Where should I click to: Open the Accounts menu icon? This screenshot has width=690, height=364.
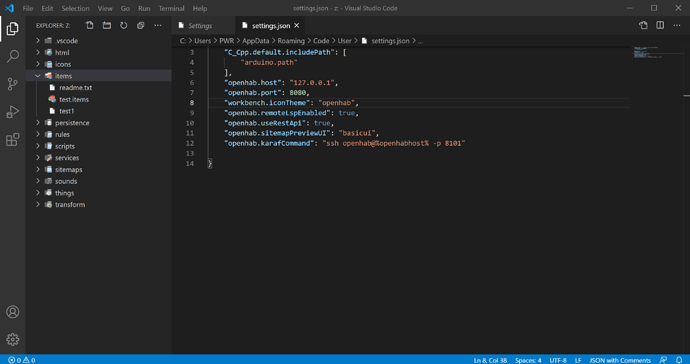point(12,312)
